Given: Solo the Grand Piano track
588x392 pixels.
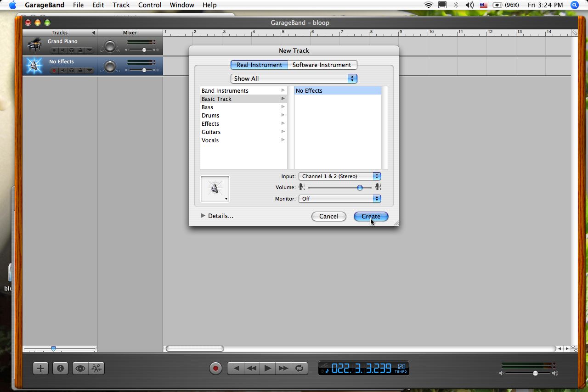Looking at the screenshot, I should [x=72, y=50].
